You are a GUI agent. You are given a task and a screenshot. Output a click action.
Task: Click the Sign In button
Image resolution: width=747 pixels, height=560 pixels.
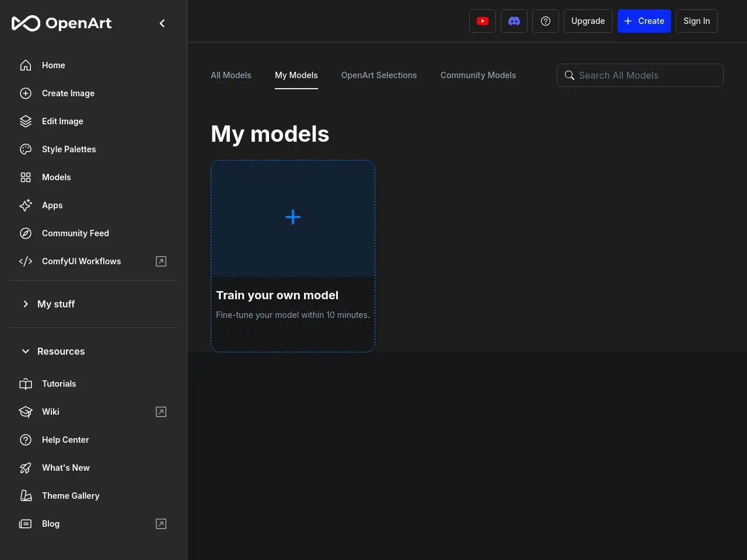point(696,21)
